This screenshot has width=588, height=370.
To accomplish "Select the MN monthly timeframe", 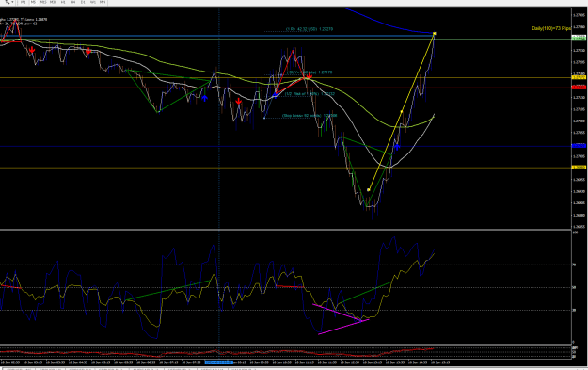I will pos(103,2).
